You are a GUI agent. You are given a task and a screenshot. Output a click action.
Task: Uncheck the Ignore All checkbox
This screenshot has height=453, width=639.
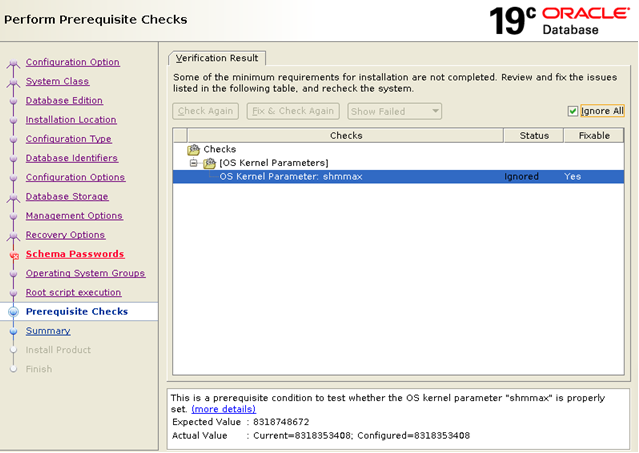pyautogui.click(x=573, y=111)
